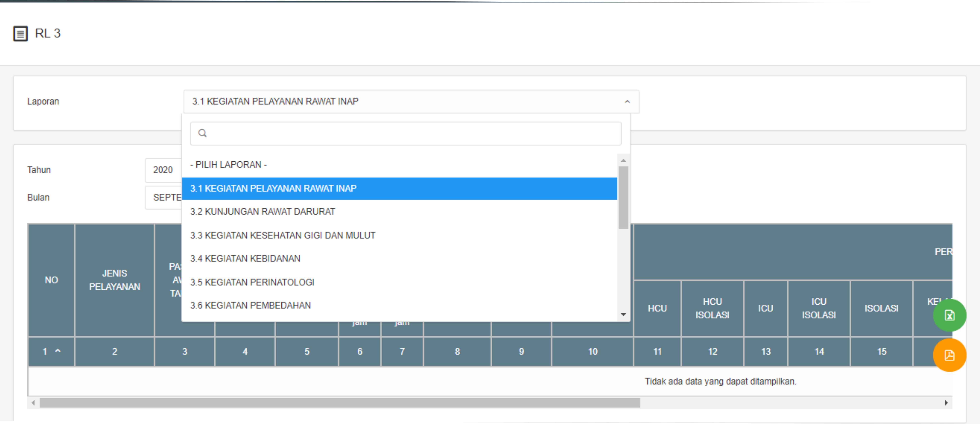The image size is (980, 424).
Task: Click the dropdown list scroll-up arrow
Action: 623,161
